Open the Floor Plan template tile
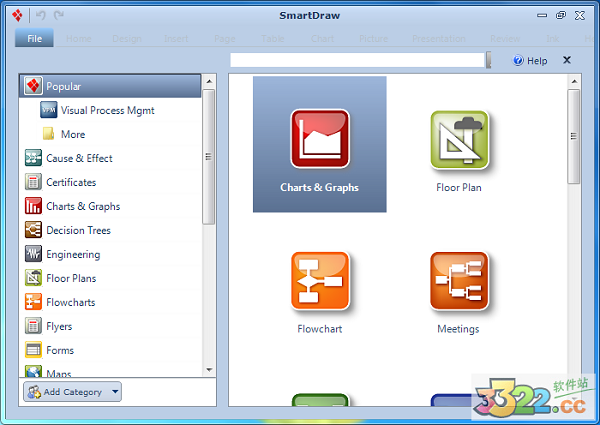Screen dimensions: 600x425 [459, 151]
